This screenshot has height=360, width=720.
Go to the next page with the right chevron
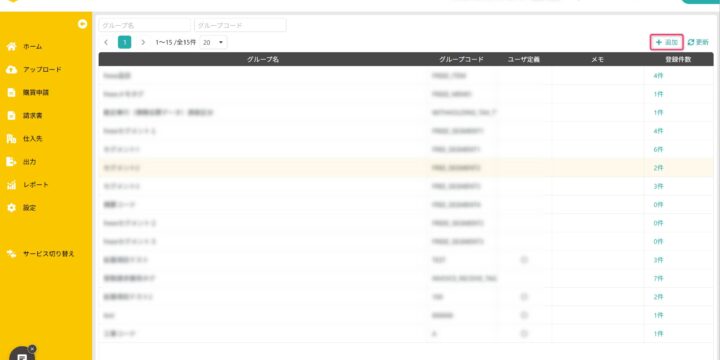(x=143, y=42)
